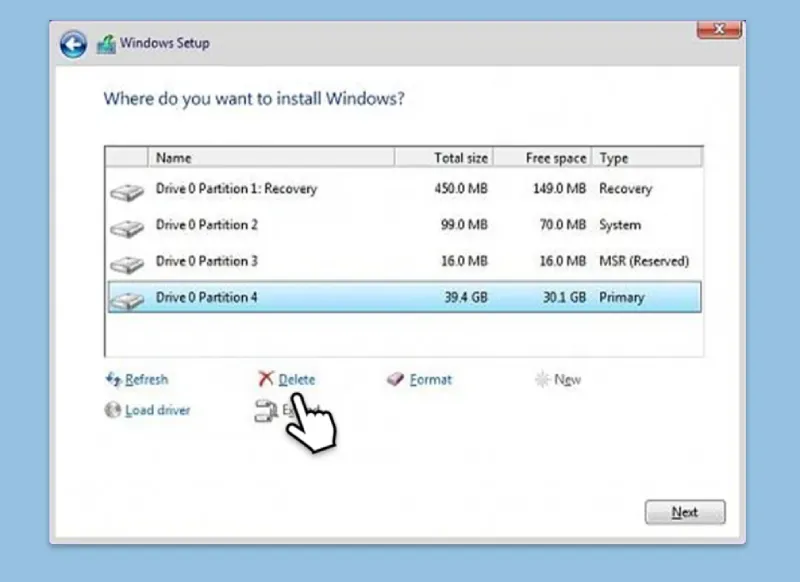800x582 pixels.
Task: Click the drive icon for Drive 0 Partition 2
Action: click(127, 227)
